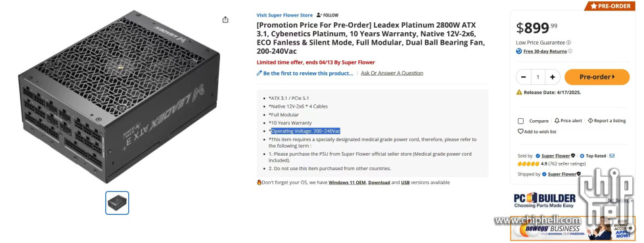Screen dimensions: 644x243
Task: Click the orange Pre-order button
Action: (597, 77)
